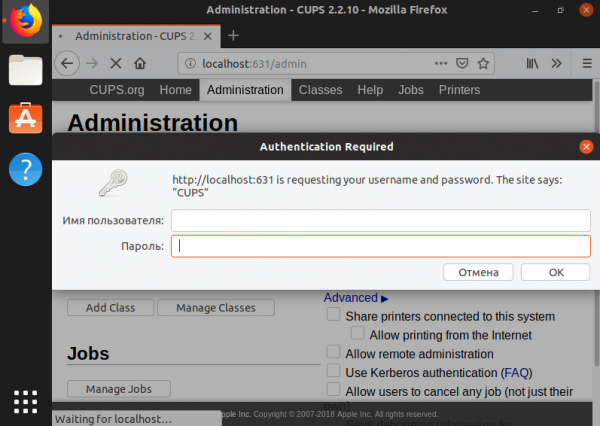Open page actions three-dot menu
The height and width of the screenshot is (426, 600).
(x=441, y=64)
